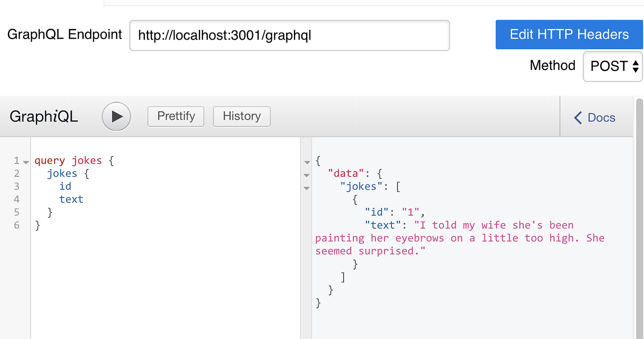Open query History panel
The width and height of the screenshot is (644, 339).
(241, 116)
